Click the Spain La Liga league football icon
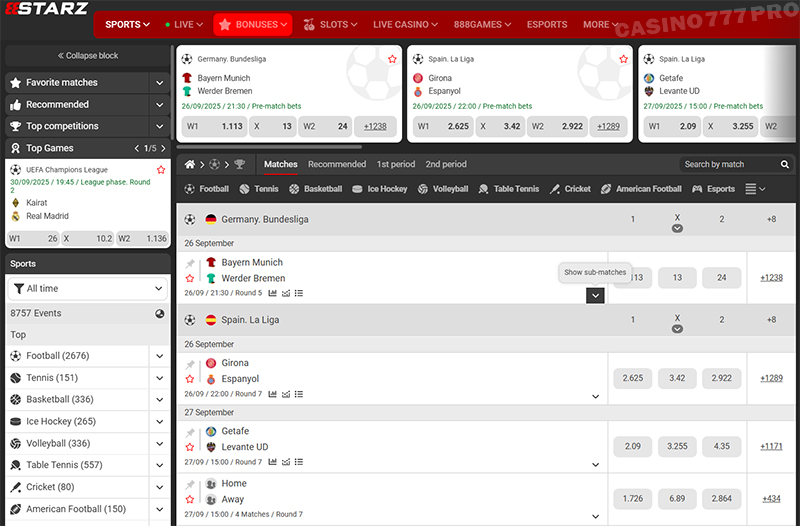Image resolution: width=800 pixels, height=526 pixels. 190,320
